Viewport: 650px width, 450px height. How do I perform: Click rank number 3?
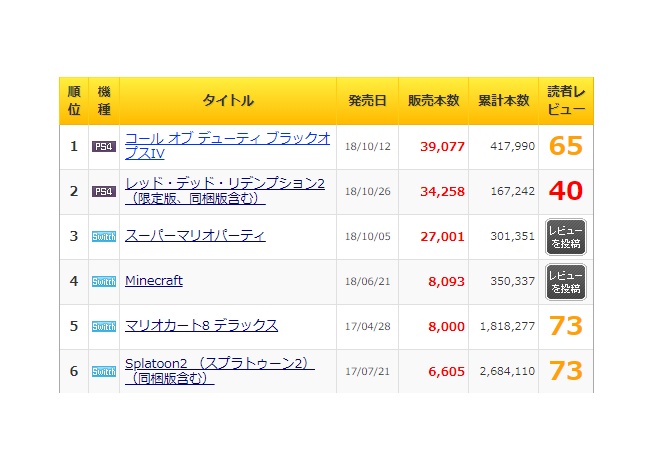[x=74, y=236]
